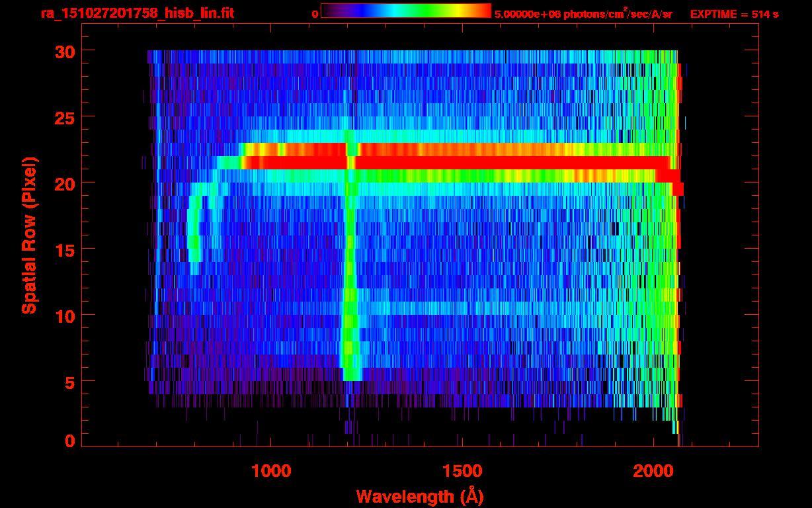This screenshot has width=812, height=508.
Task: Click the EXPTIME = 514 s text
Action: click(734, 13)
